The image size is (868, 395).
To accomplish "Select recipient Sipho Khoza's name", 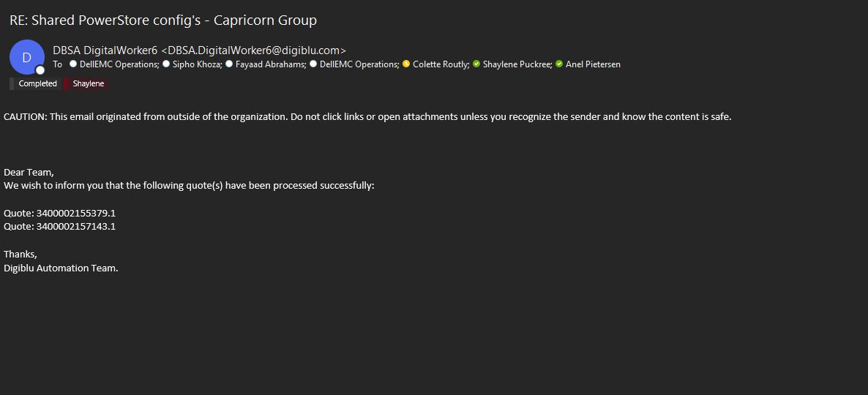I will [196, 64].
